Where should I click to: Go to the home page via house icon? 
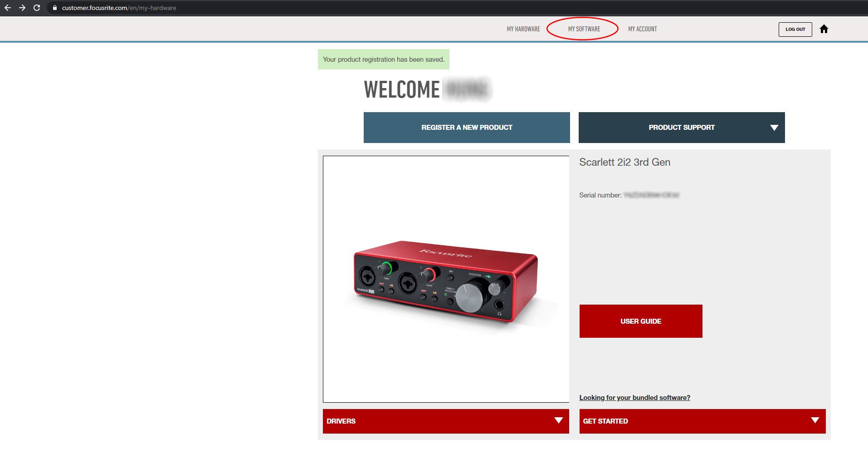pos(824,29)
